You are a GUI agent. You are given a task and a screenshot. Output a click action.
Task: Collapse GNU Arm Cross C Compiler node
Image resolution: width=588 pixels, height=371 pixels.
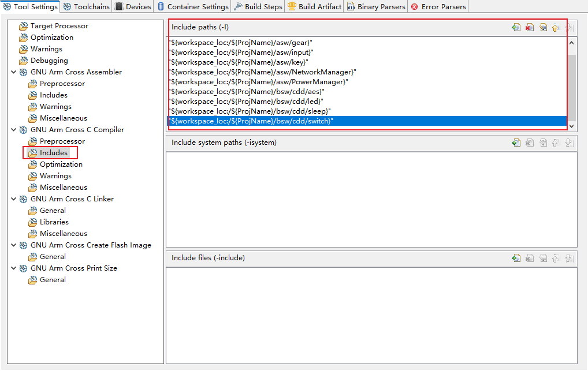(13, 130)
